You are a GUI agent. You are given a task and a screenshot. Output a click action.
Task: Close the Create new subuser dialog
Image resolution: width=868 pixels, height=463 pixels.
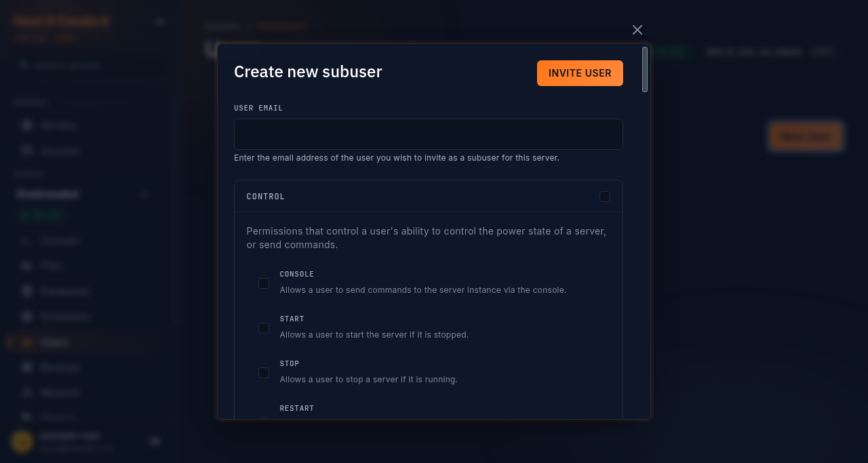click(637, 30)
